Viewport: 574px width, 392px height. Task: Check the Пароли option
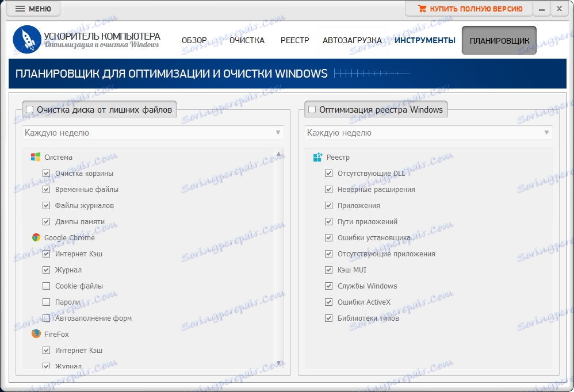tap(46, 302)
